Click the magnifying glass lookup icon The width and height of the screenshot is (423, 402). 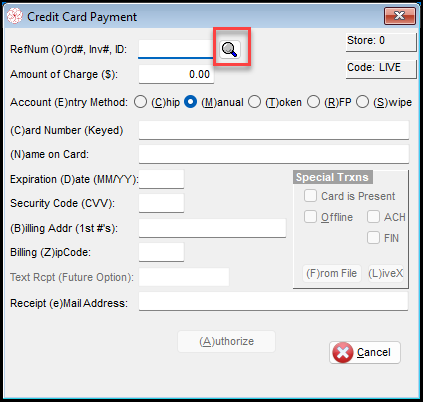pos(230,50)
